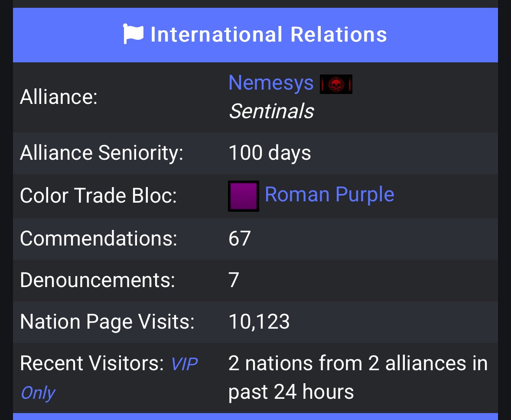Click the International Relations header bar
Image resolution: width=511 pixels, height=420 pixels.
pos(256,35)
